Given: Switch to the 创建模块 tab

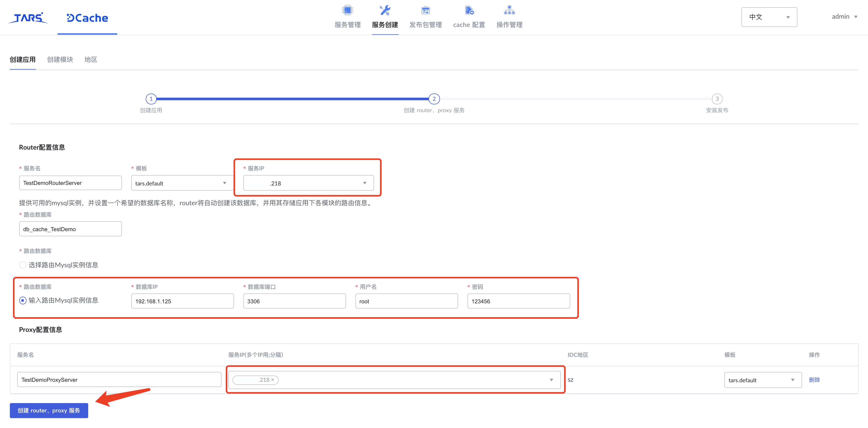Looking at the screenshot, I should point(60,60).
